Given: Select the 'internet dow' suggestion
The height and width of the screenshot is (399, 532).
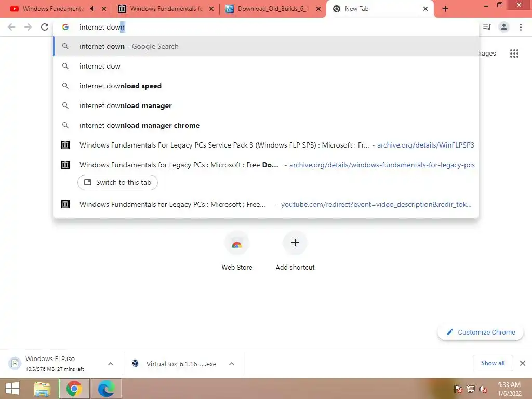Looking at the screenshot, I should click(266, 66).
